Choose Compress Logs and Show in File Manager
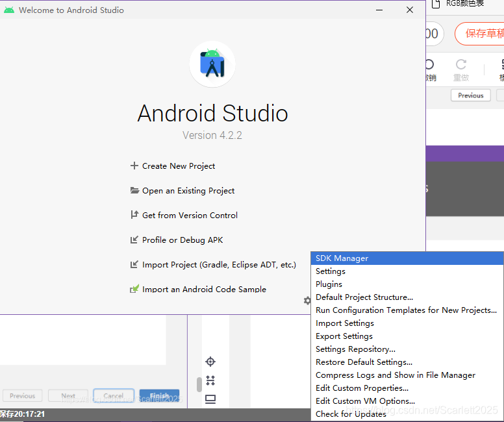The height and width of the screenshot is (422, 504). (407, 375)
